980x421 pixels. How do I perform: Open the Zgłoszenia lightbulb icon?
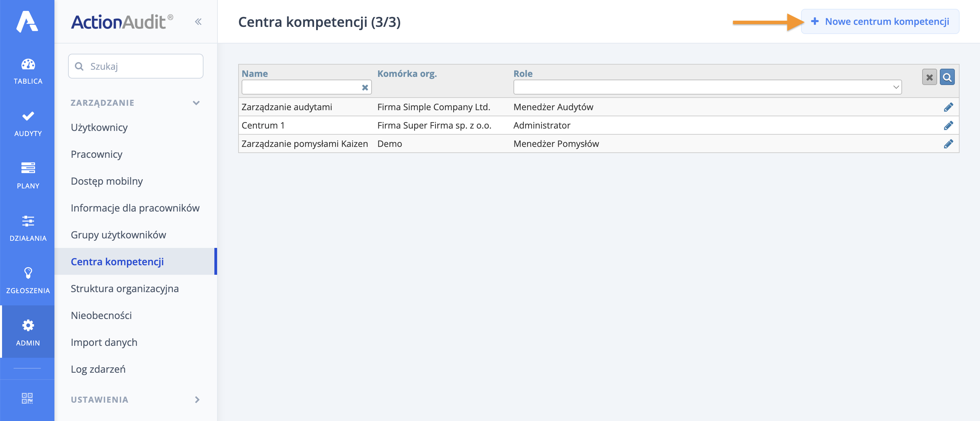(x=28, y=273)
